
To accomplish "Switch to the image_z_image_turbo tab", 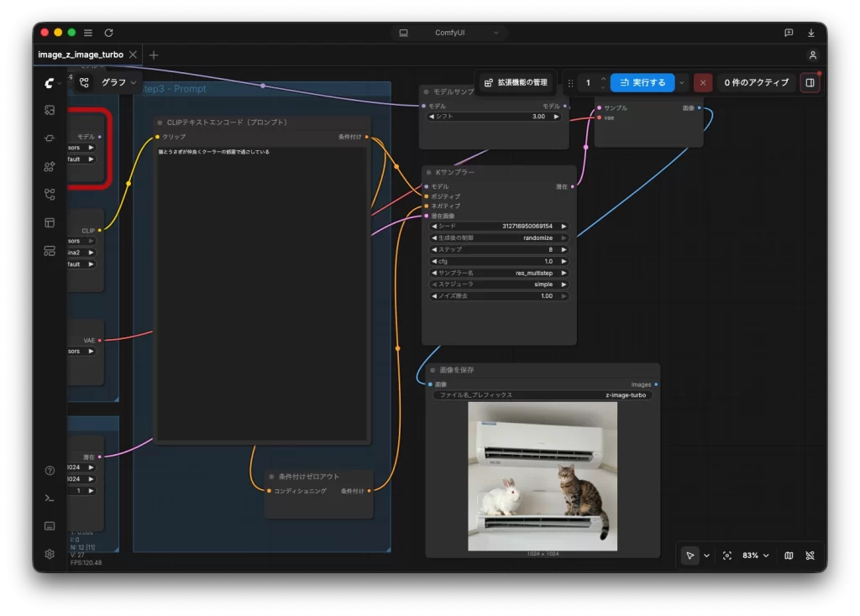I will [81, 55].
